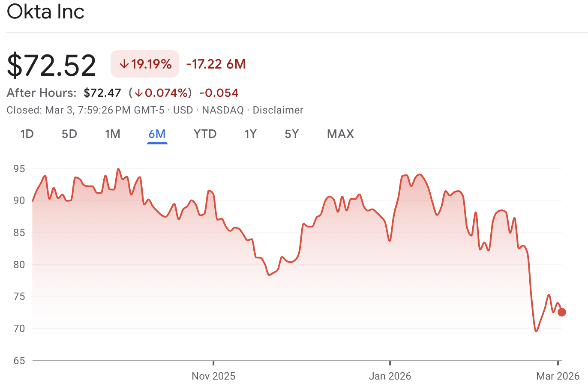
Task: Click the $72.52 stock price
Action: pyautogui.click(x=51, y=63)
